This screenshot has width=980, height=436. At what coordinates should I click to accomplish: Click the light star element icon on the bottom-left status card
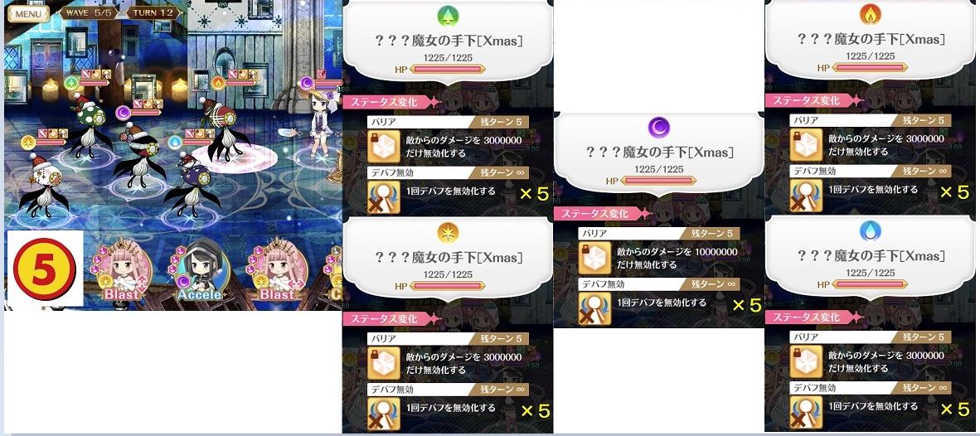(x=448, y=233)
